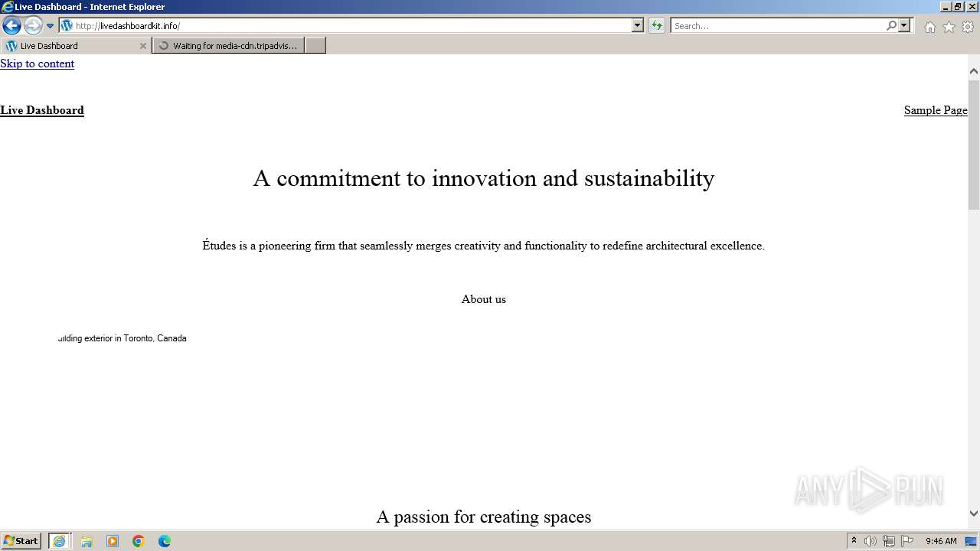Screen dimensions: 980x551
Task: Click inside the Search box
Action: pos(777,25)
